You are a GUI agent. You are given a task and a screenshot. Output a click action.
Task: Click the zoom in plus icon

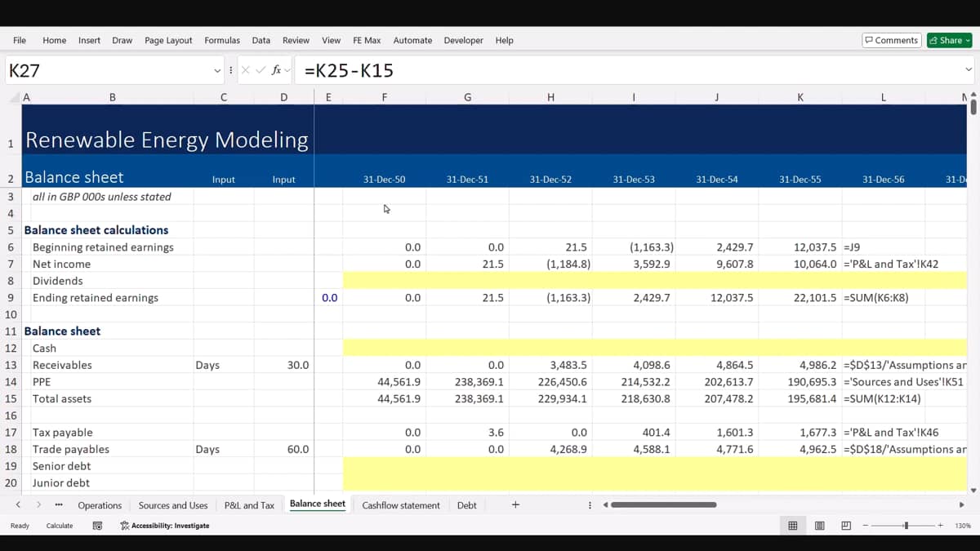pos(941,526)
